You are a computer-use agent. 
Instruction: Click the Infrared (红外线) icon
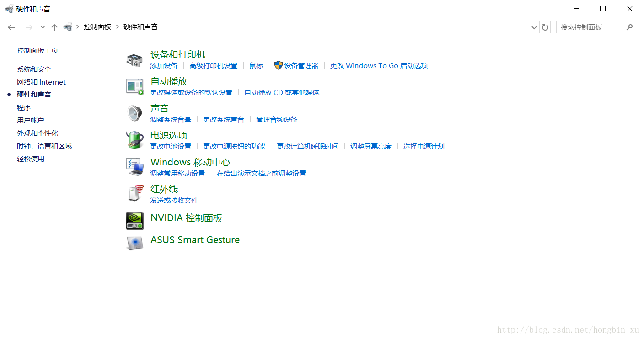136,194
